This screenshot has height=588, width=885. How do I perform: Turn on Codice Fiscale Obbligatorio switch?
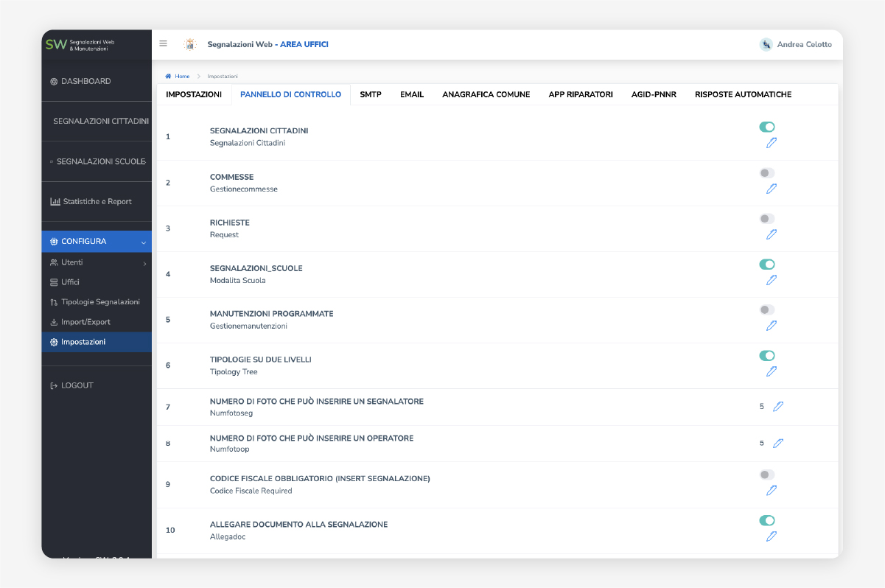pos(767,475)
